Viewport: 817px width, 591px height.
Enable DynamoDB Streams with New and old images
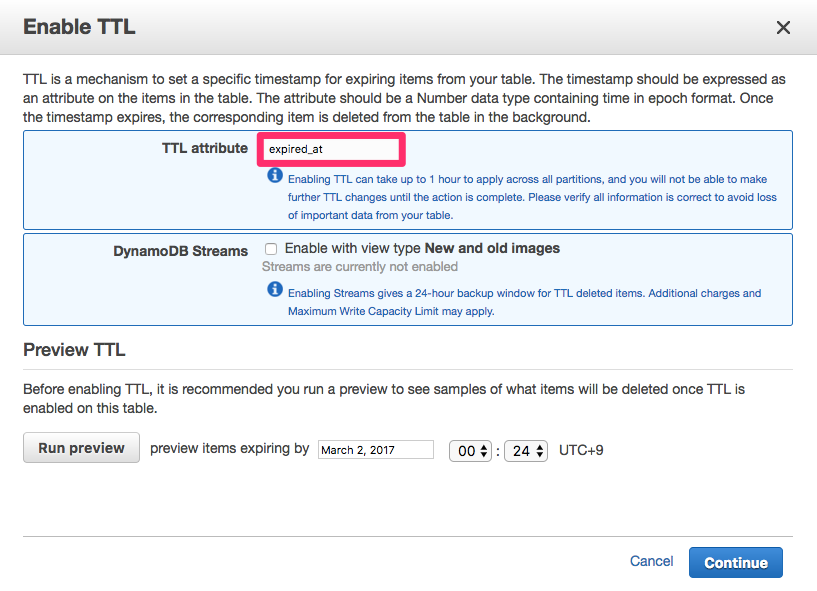pyautogui.click(x=271, y=248)
